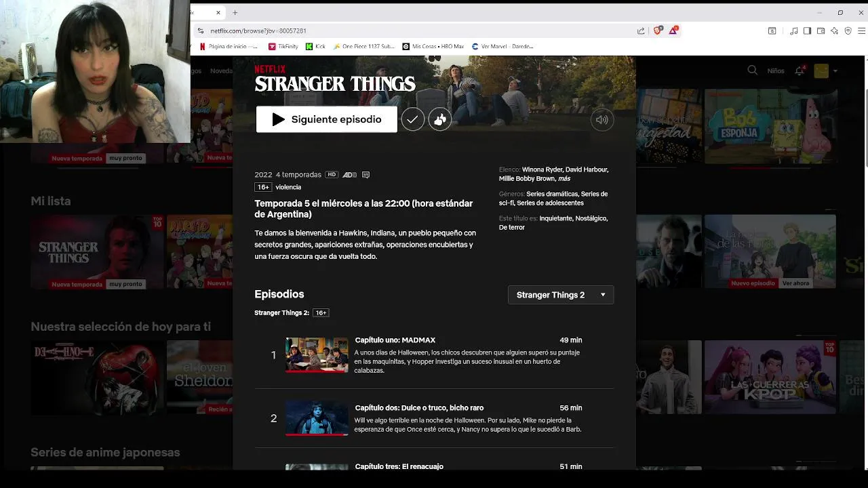Screen dimensions: 868x488
Task: Browse Series dramáticas genre
Action: tap(552, 194)
